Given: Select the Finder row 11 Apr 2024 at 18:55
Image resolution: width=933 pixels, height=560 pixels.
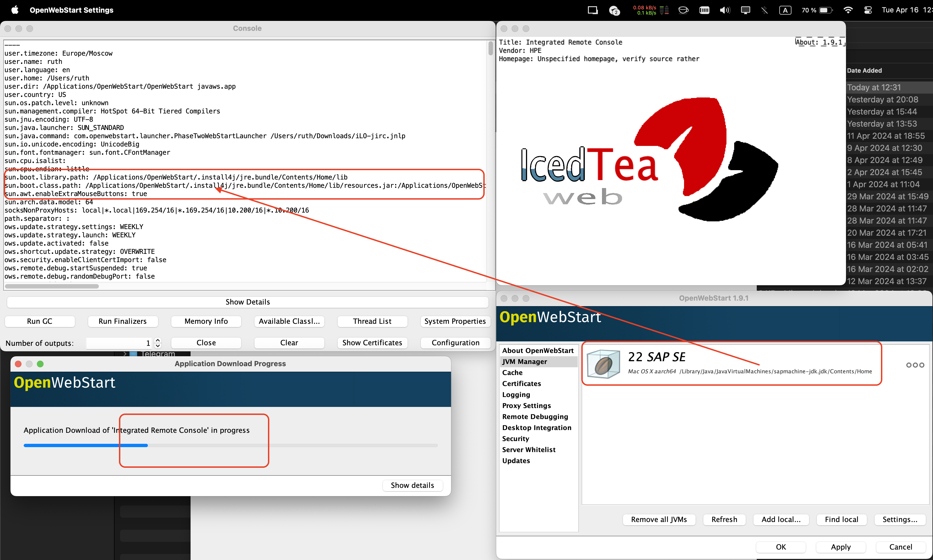Looking at the screenshot, I should point(889,136).
